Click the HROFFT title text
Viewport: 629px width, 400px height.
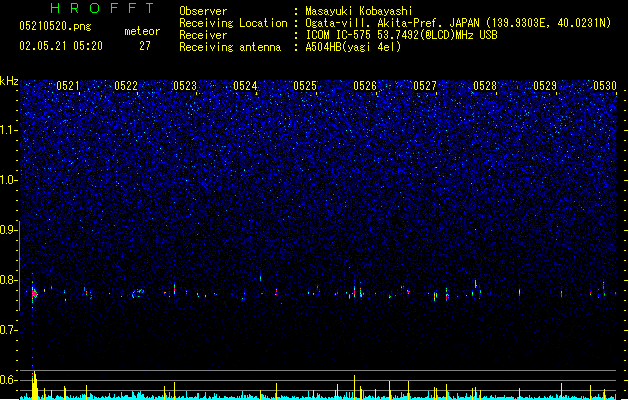click(102, 8)
